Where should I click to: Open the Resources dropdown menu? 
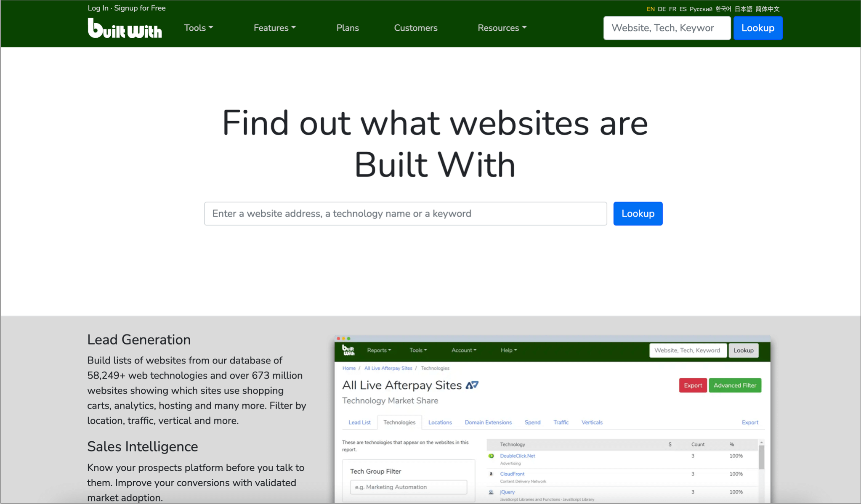[502, 28]
